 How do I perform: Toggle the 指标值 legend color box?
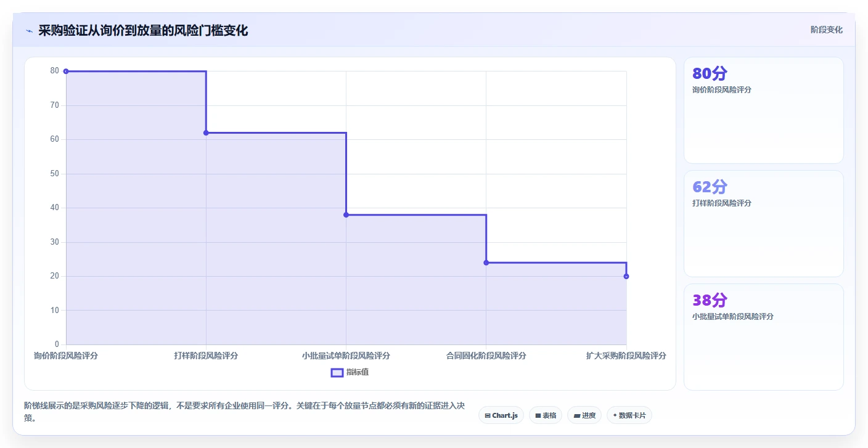[337, 372]
